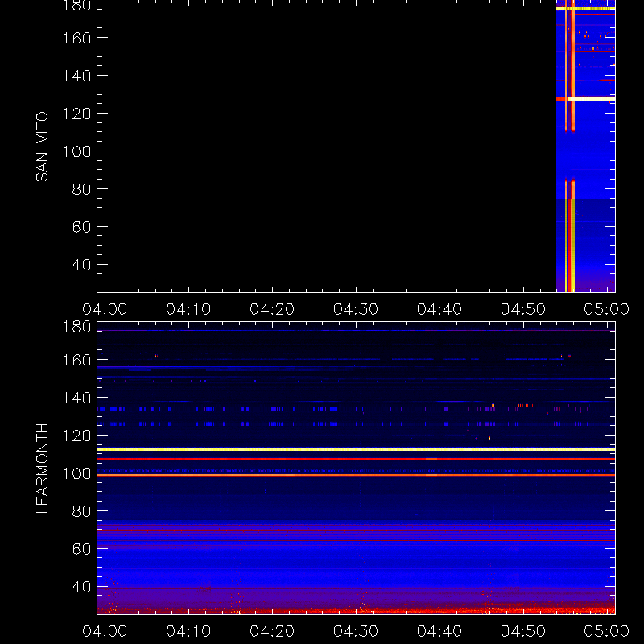This screenshot has height=644, width=644.
Task: Select the 60 tick label on SAN VITO axis
Action: 81,227
